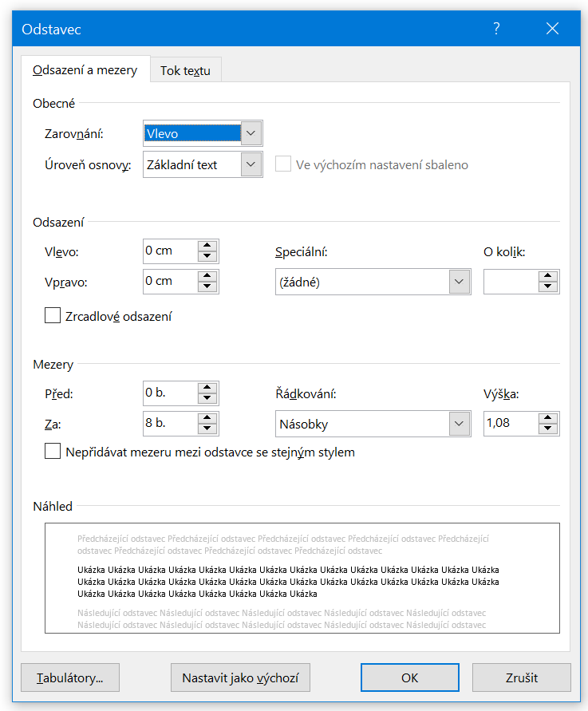Select the Odsazení a mezery tab
Screen dimensions: 588x711
point(85,70)
